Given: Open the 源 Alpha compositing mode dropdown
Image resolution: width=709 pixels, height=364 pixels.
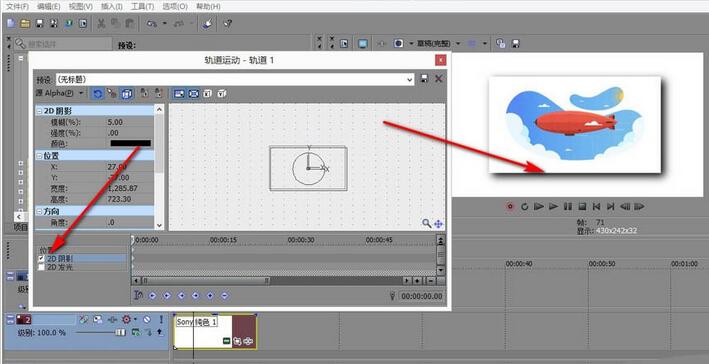Looking at the screenshot, I should (60, 93).
